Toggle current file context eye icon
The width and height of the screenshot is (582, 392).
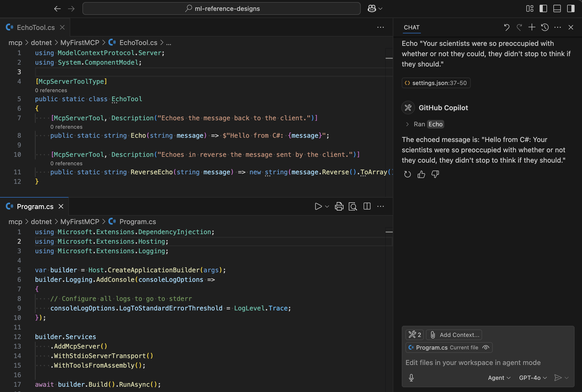coord(486,348)
